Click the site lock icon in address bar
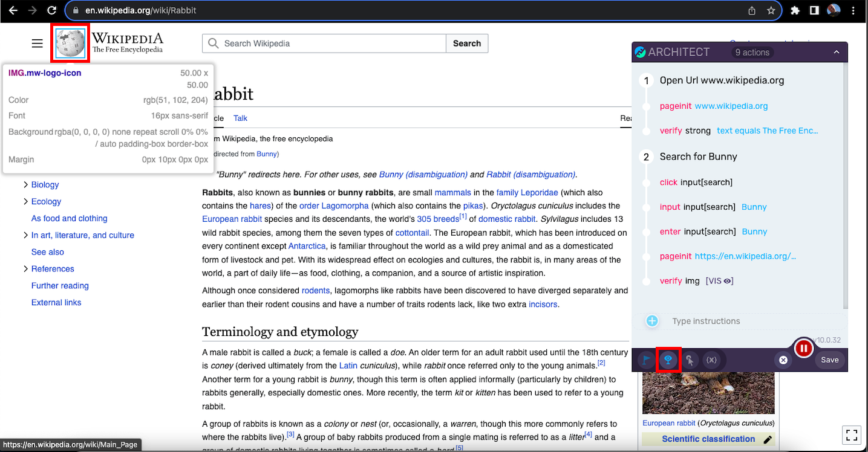The image size is (868, 452). pos(76,10)
